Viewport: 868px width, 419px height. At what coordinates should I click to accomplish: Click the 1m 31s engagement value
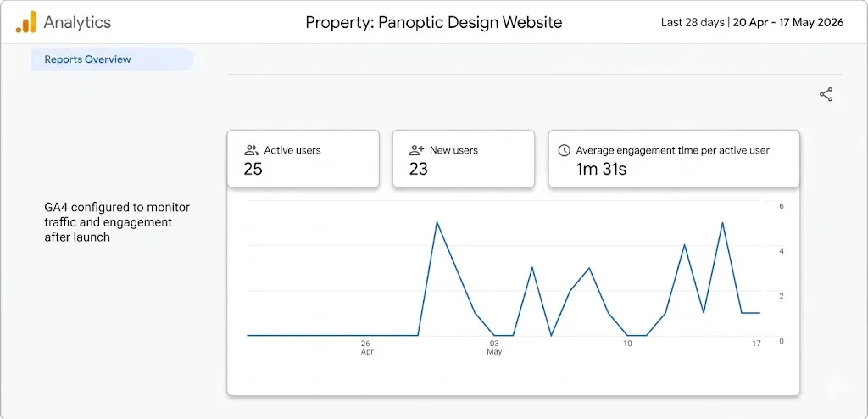click(x=601, y=169)
